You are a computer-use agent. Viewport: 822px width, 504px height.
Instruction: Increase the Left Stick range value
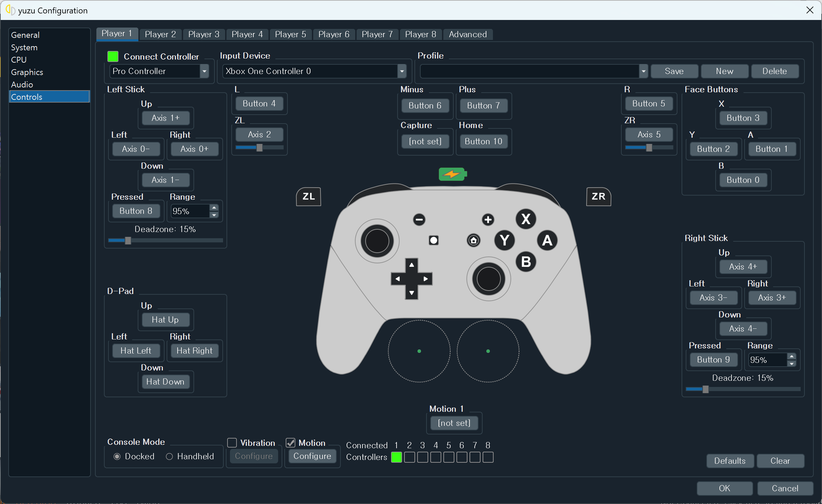tap(214, 208)
